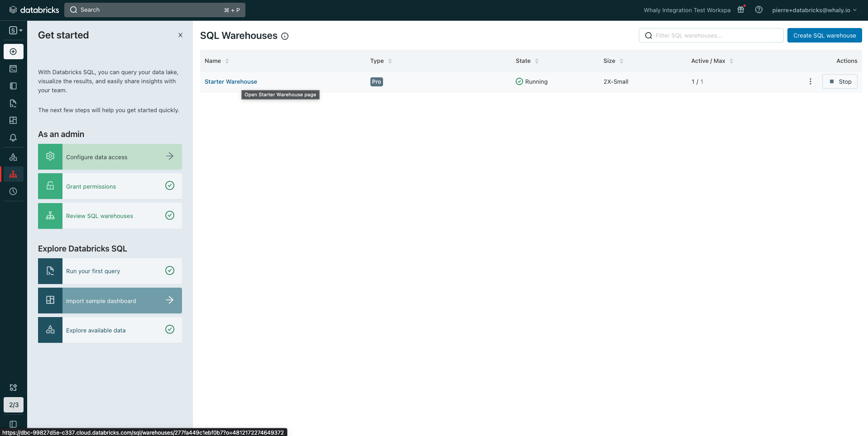This screenshot has width=868, height=436.
Task: Open Alerts bell icon in sidebar
Action: pos(13,137)
